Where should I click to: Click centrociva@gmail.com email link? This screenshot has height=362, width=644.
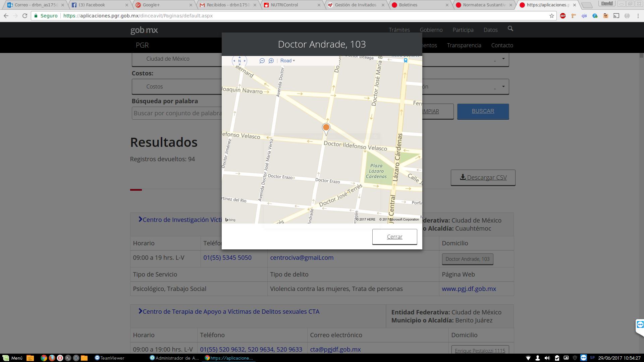[x=302, y=258]
